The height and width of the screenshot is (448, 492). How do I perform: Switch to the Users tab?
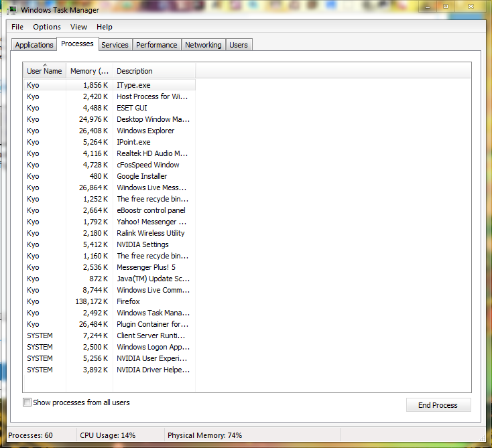coord(238,45)
